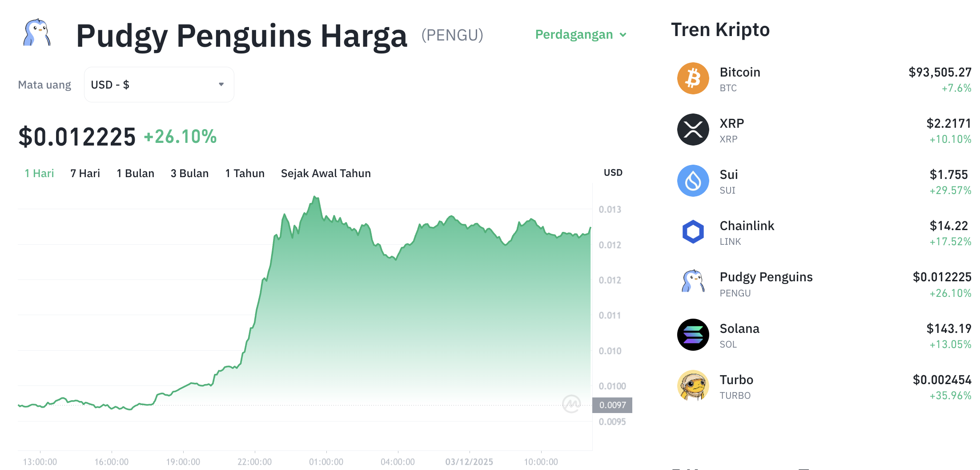Screen dimensions: 980x470
Task: Toggle the 1 Bulan chart period
Action: click(135, 173)
